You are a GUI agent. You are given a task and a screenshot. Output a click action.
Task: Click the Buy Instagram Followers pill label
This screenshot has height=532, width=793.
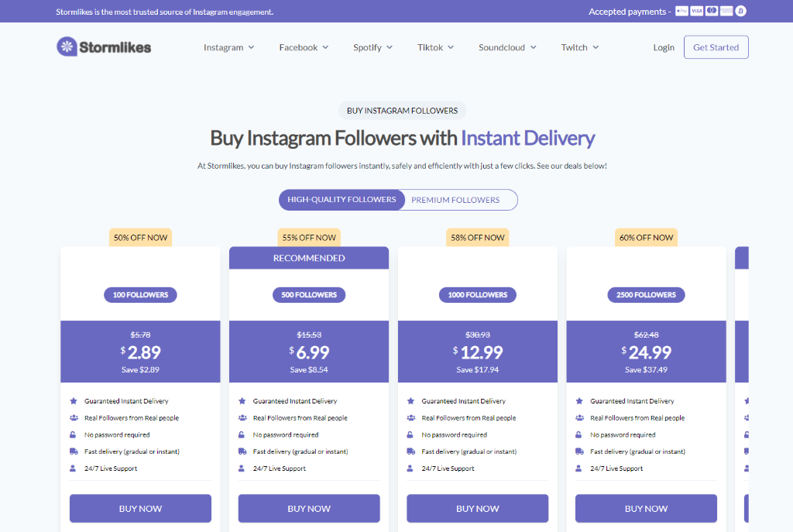pyautogui.click(x=403, y=111)
